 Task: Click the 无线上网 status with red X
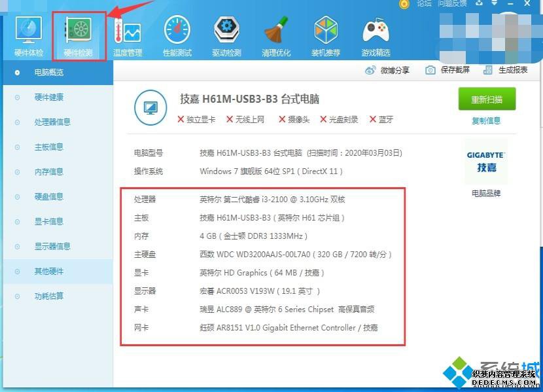coord(245,120)
